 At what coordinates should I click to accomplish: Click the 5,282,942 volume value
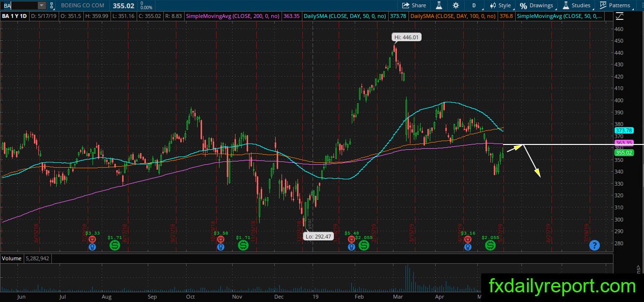click(x=37, y=258)
